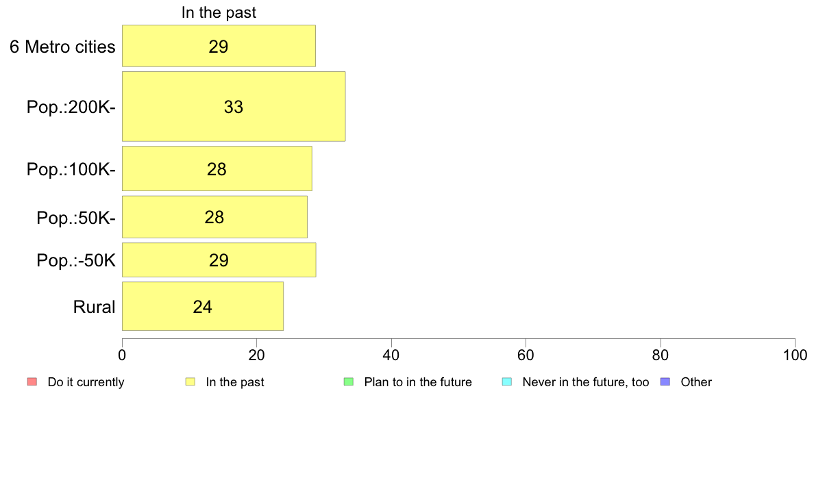Image resolution: width=814 pixels, height=504 pixels.
Task: Click the green 'Plan to in the future' swatch
Action: 349,381
